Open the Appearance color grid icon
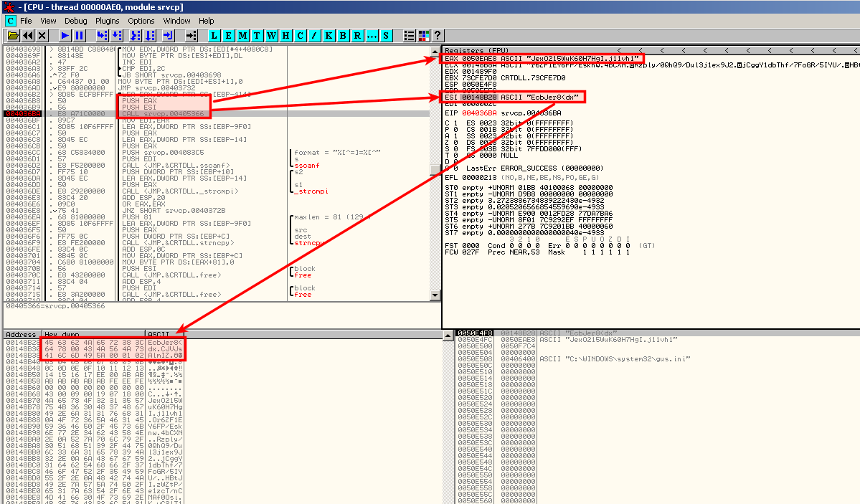Viewport: 860px width, 504px height. 423,35
